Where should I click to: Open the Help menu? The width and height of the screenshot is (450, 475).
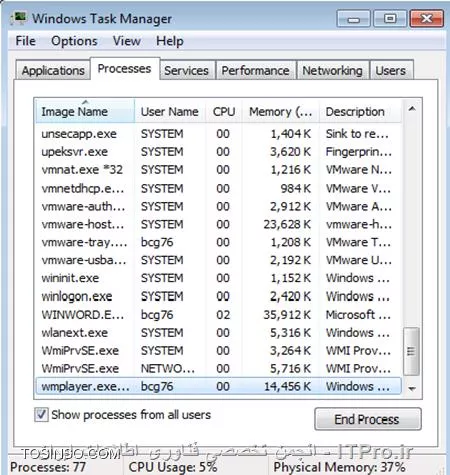tap(170, 41)
